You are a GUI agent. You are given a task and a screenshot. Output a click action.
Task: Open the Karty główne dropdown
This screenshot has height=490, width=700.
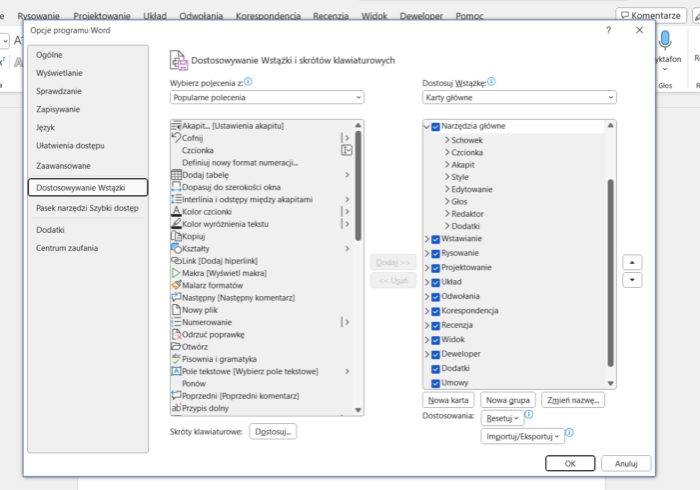tap(519, 98)
